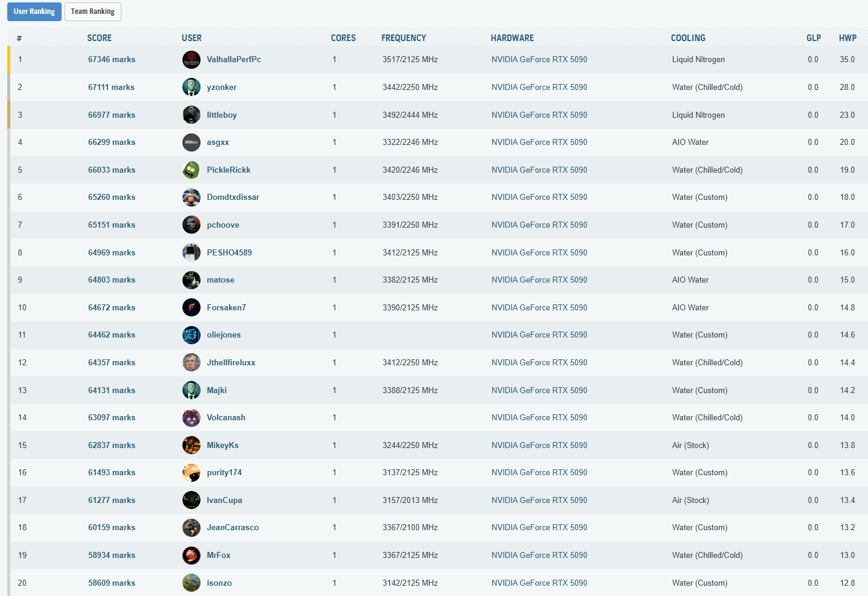Viewport: 868px width, 596px height.
Task: Click Volcanash's purple avatar icon
Action: pyautogui.click(x=191, y=417)
